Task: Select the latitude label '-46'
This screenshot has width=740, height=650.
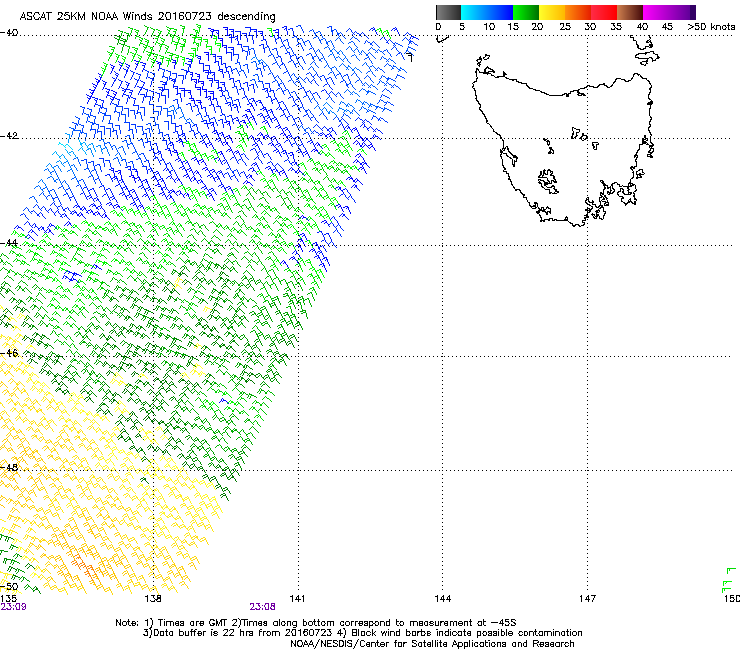Action: point(9,353)
